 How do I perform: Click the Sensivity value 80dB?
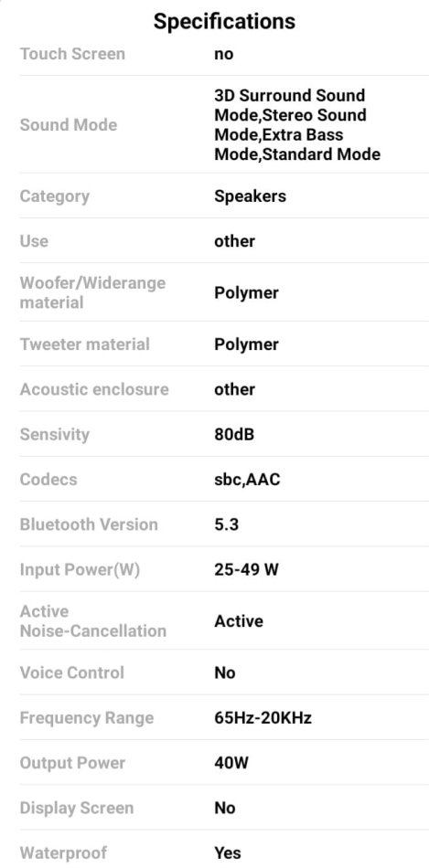[x=234, y=434]
